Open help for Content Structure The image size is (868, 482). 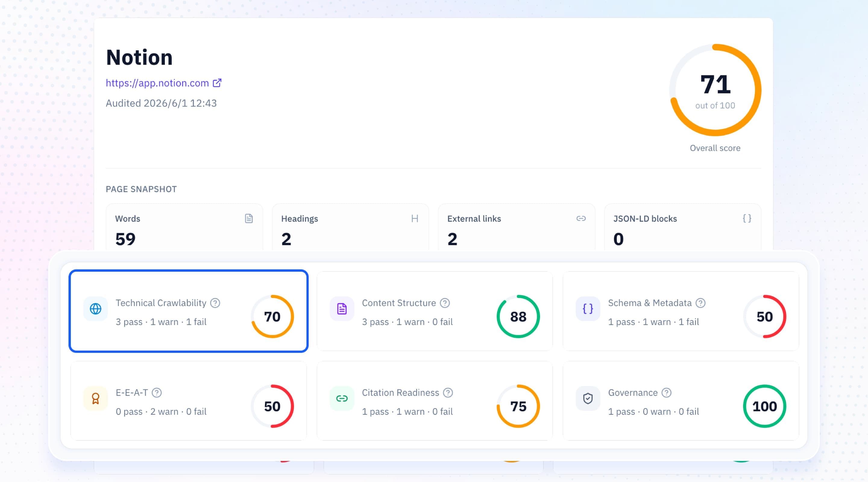(x=445, y=303)
